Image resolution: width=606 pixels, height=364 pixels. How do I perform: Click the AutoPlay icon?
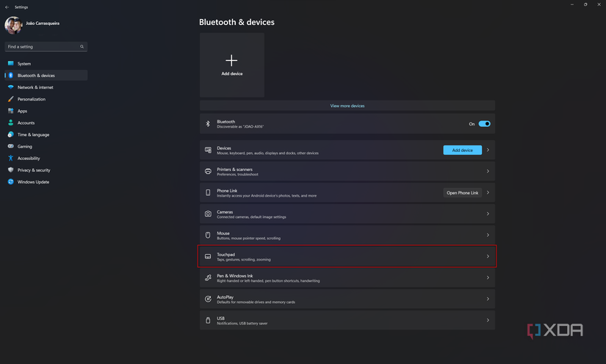208,299
